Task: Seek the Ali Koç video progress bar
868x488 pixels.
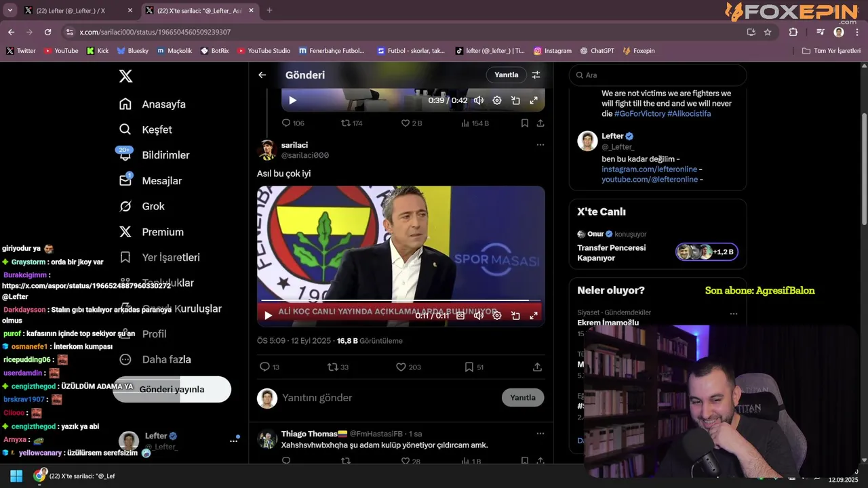Action: pyautogui.click(x=400, y=300)
